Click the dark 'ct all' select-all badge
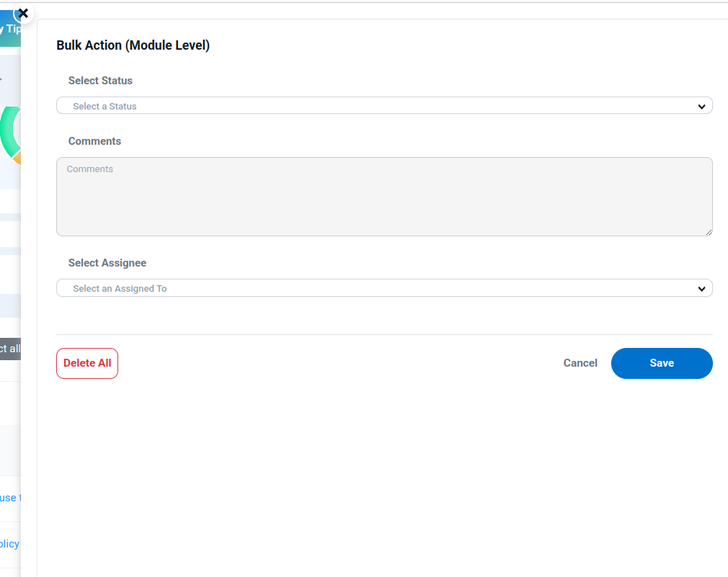 pyautogui.click(x=10, y=348)
